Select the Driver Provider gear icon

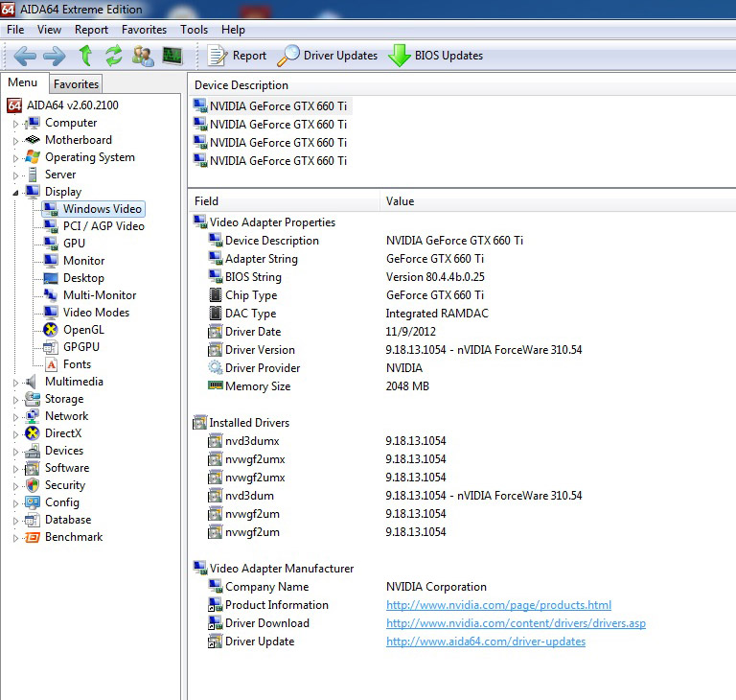tap(216, 368)
